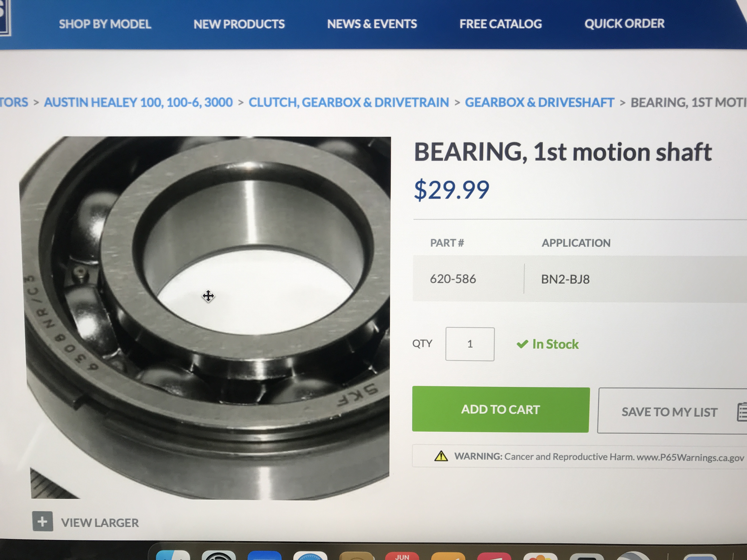Open the Quick Order navigation item
The height and width of the screenshot is (560, 747).
624,24
